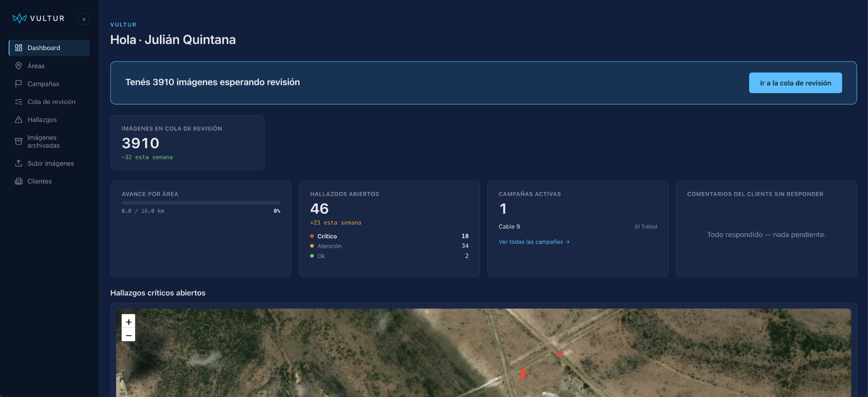
Task: Click the Hallazgos warning triangle icon
Action: pos(19,120)
